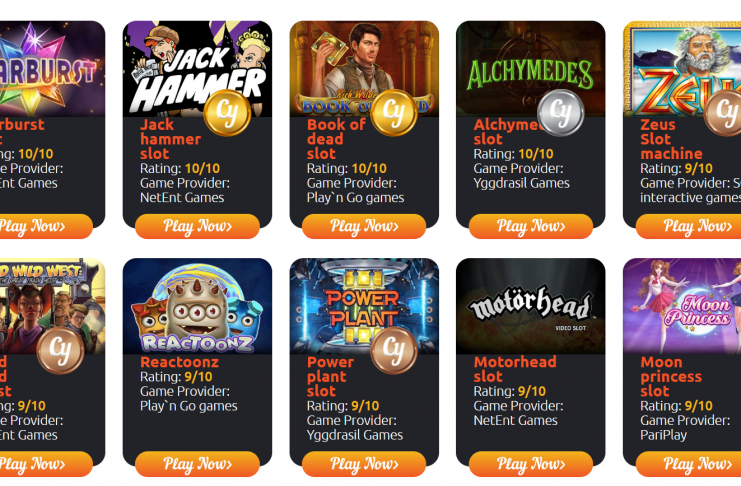741x486 pixels.
Task: Open the Alchymedes game artwork
Action: tap(530, 69)
